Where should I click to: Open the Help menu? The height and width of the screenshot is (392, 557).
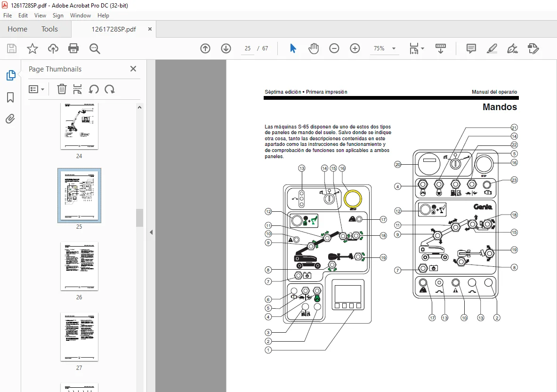[103, 15]
